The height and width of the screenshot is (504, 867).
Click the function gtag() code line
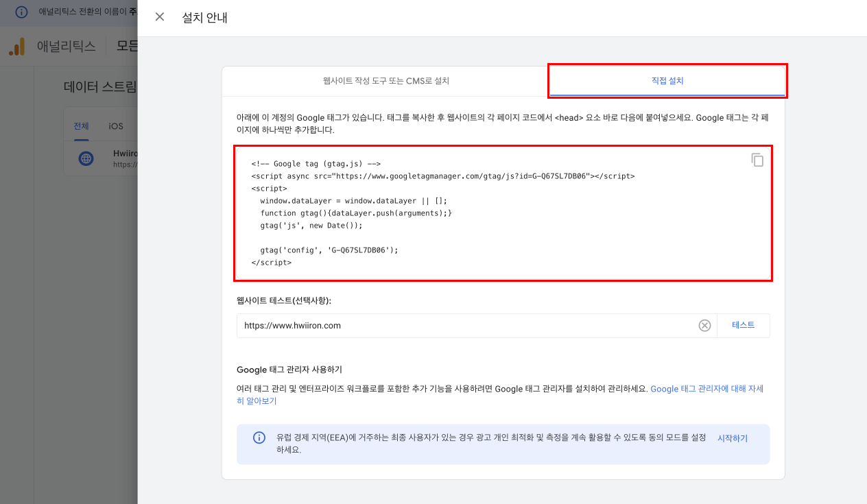(356, 213)
